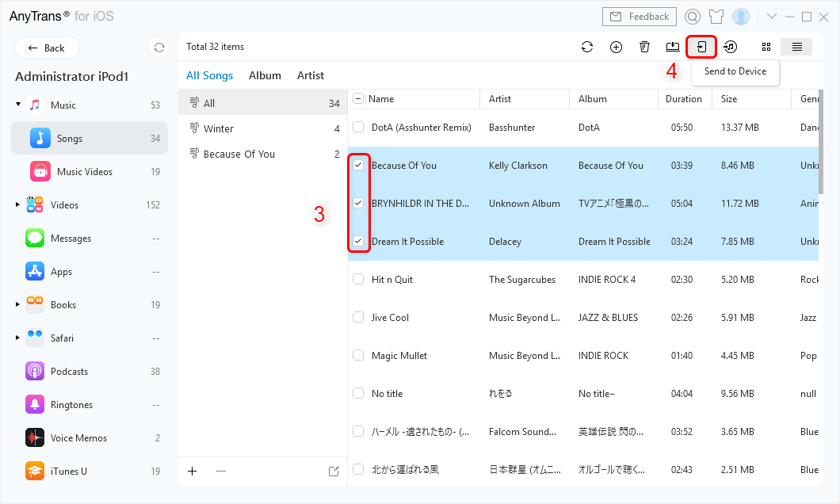Expand the Books tree node
The image size is (840, 504).
(x=17, y=304)
